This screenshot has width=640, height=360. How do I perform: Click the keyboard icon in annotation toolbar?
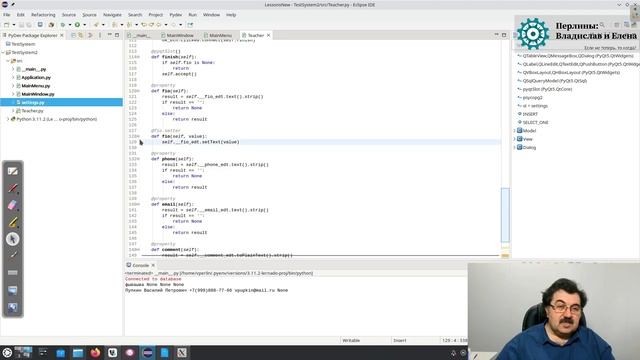tap(13, 273)
